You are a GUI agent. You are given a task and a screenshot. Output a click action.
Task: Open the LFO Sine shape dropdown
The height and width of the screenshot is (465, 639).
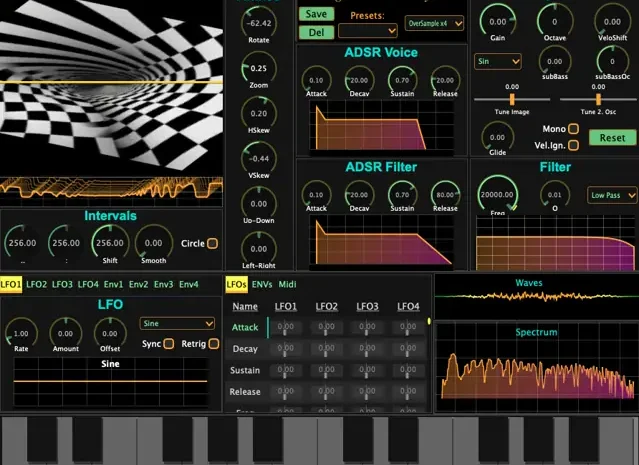(x=177, y=323)
